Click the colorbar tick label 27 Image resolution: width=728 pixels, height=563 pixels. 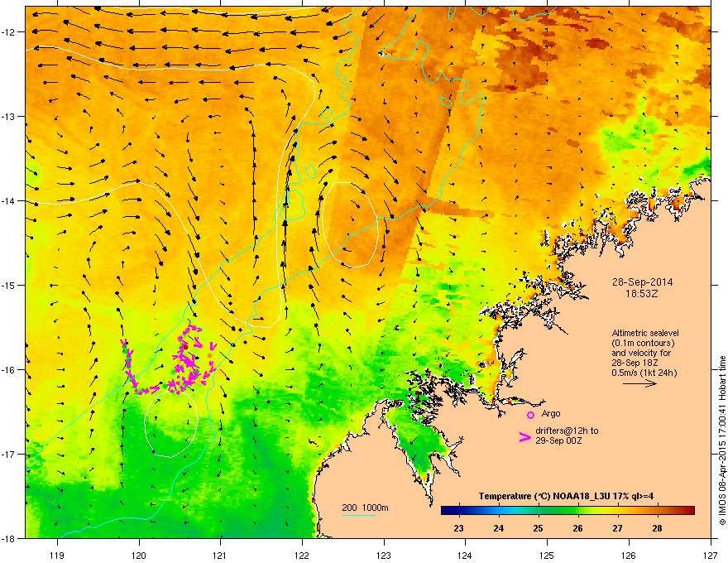point(617,528)
